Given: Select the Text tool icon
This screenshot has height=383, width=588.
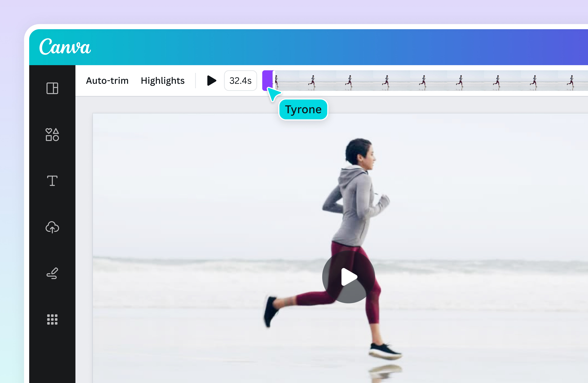Looking at the screenshot, I should pyautogui.click(x=52, y=181).
